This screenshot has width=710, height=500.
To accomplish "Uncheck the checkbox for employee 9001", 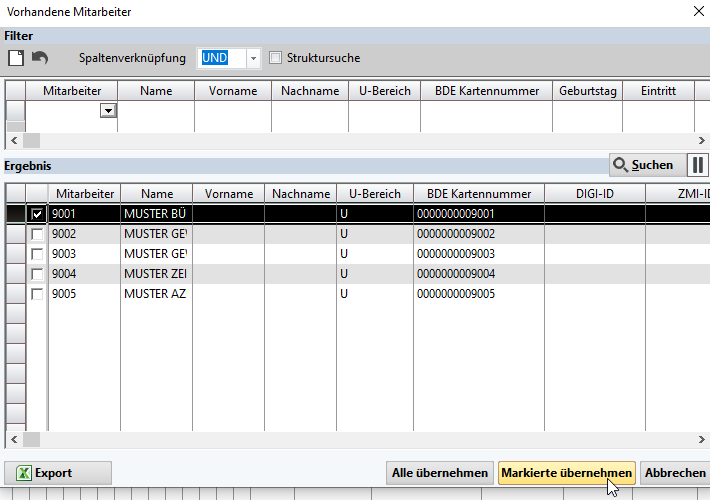I will [37, 214].
